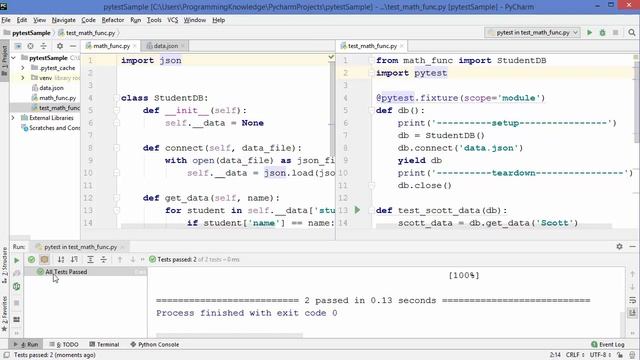Hide the Run tool window with minus icon
640x360 pixels.
pyautogui.click(x=632, y=247)
